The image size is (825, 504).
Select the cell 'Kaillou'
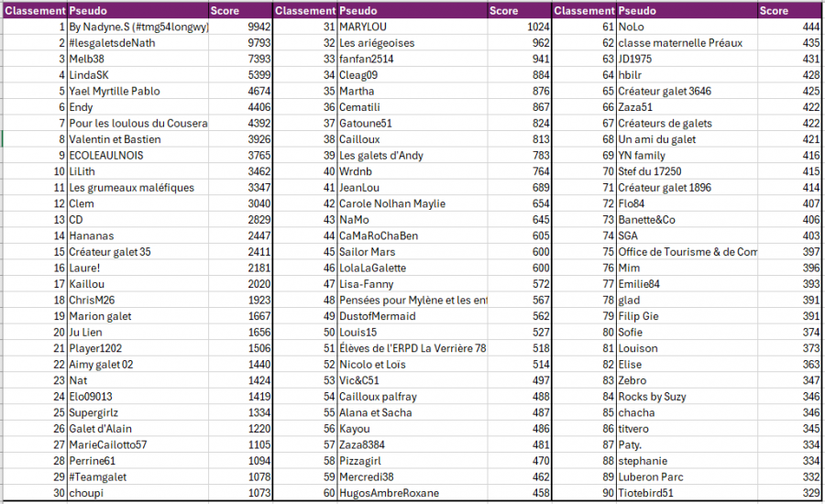[x=137, y=284]
